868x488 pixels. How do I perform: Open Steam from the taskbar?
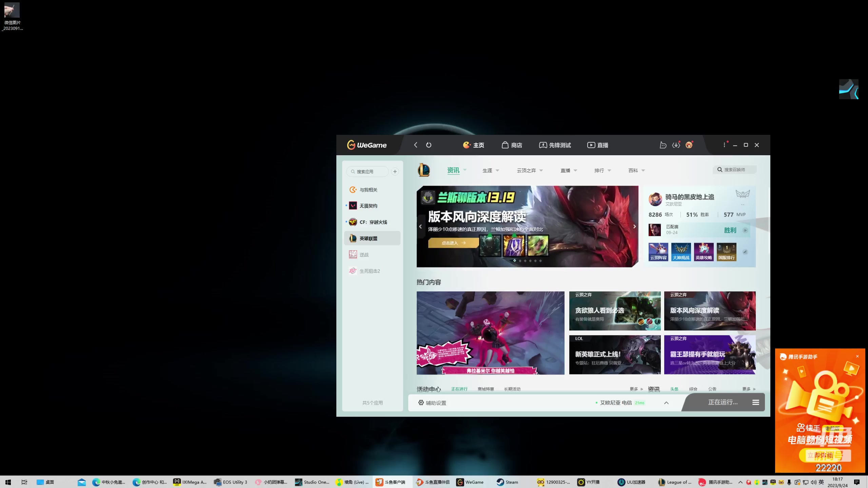(x=508, y=482)
